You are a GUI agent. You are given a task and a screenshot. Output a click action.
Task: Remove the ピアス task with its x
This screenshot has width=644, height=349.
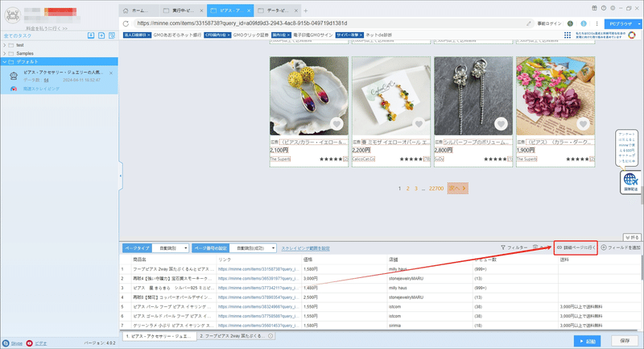tap(111, 73)
